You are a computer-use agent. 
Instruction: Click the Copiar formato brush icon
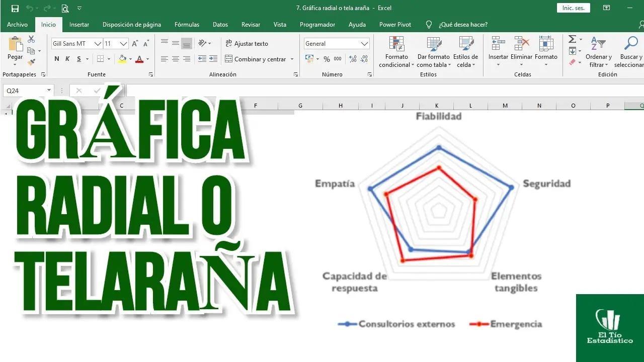[30, 61]
